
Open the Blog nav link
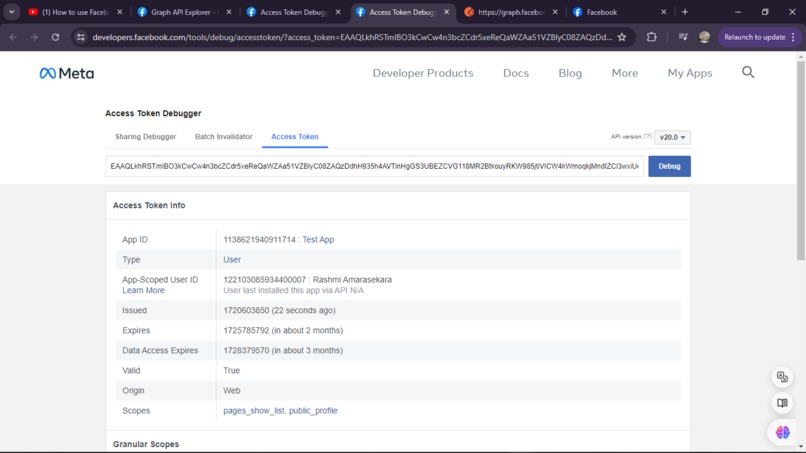570,73
